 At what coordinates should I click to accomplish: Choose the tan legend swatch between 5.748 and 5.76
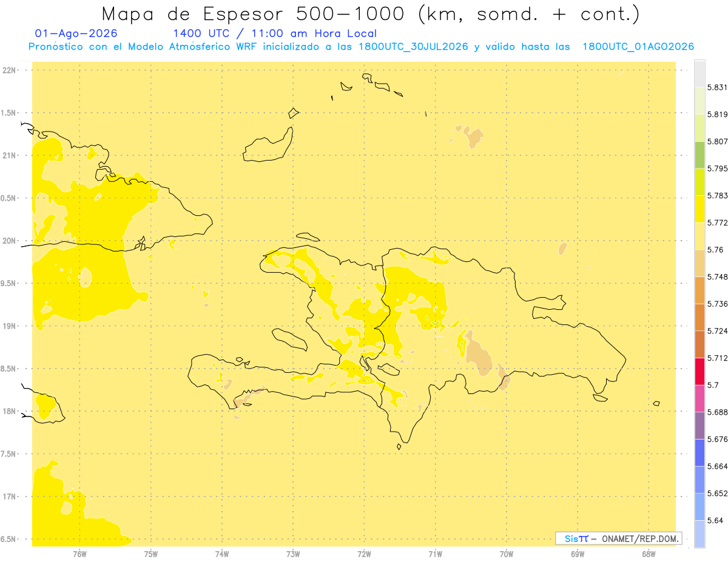pos(699,263)
